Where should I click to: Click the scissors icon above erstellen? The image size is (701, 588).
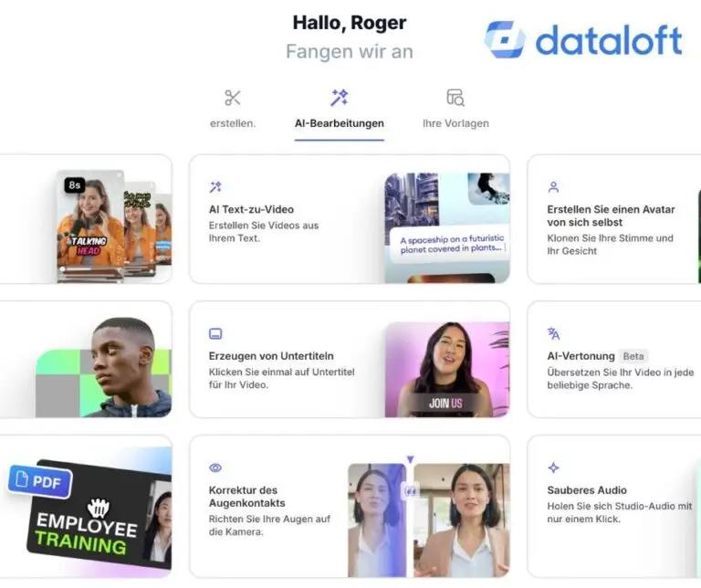pyautogui.click(x=233, y=98)
